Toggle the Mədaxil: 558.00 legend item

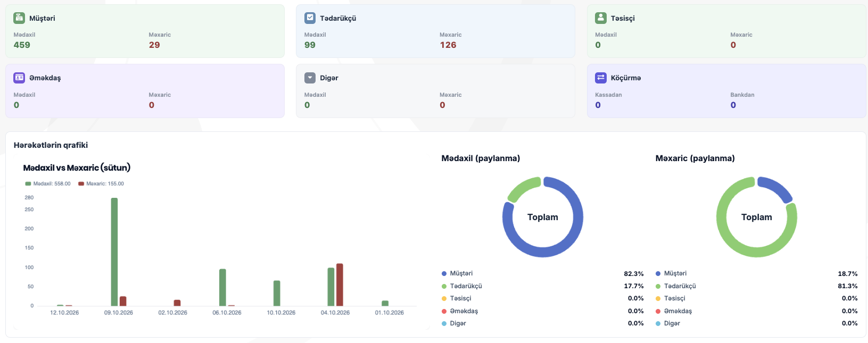point(48,184)
